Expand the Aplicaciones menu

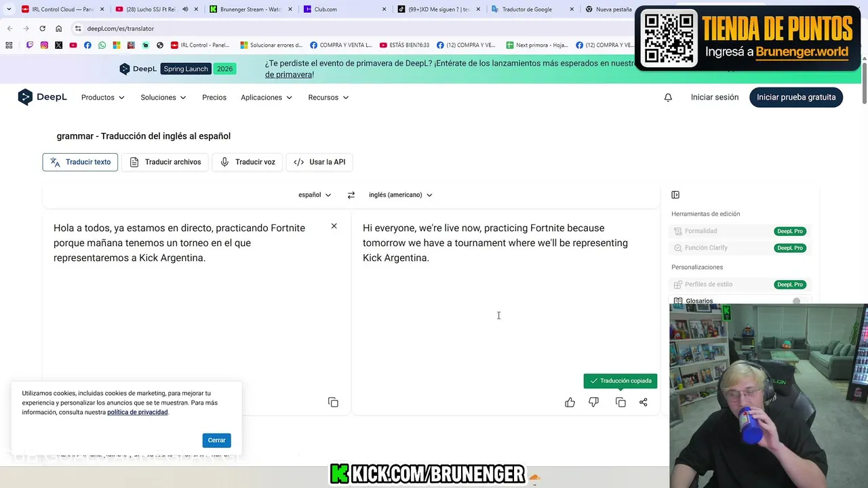coord(267,98)
